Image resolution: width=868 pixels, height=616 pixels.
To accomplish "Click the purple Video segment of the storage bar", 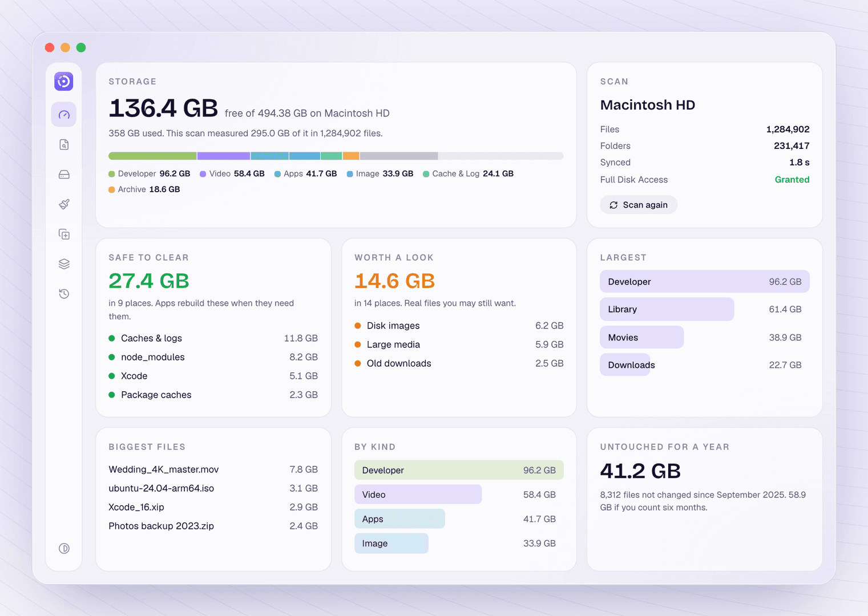I will click(x=224, y=156).
